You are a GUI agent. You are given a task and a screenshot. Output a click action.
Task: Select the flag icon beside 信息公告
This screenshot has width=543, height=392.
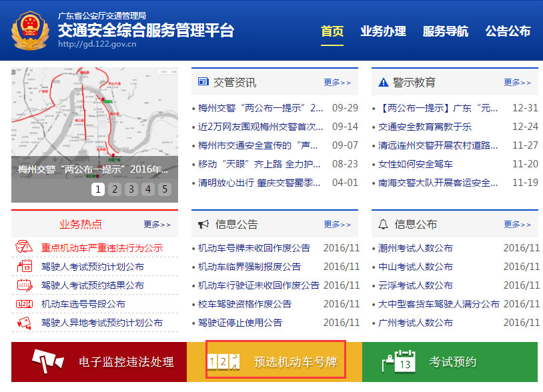(x=204, y=223)
